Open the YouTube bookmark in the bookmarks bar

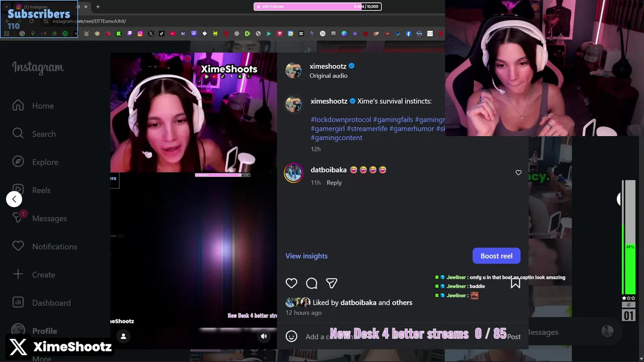[173, 34]
